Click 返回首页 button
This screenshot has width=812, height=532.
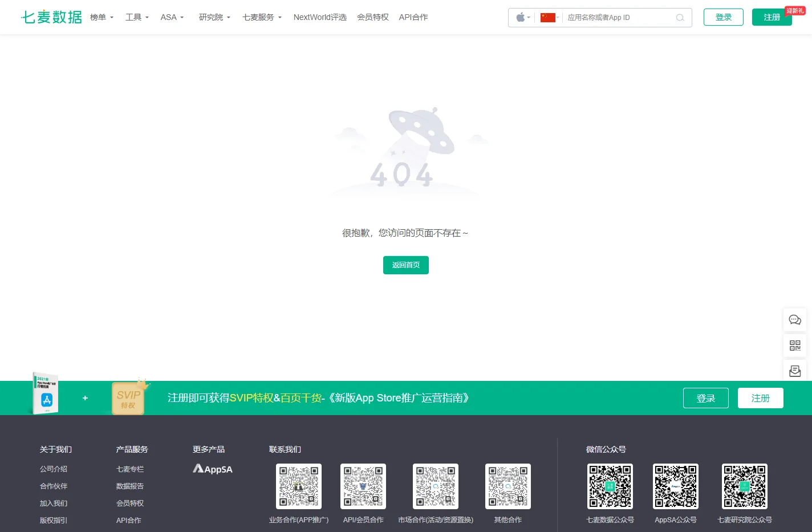click(406, 265)
